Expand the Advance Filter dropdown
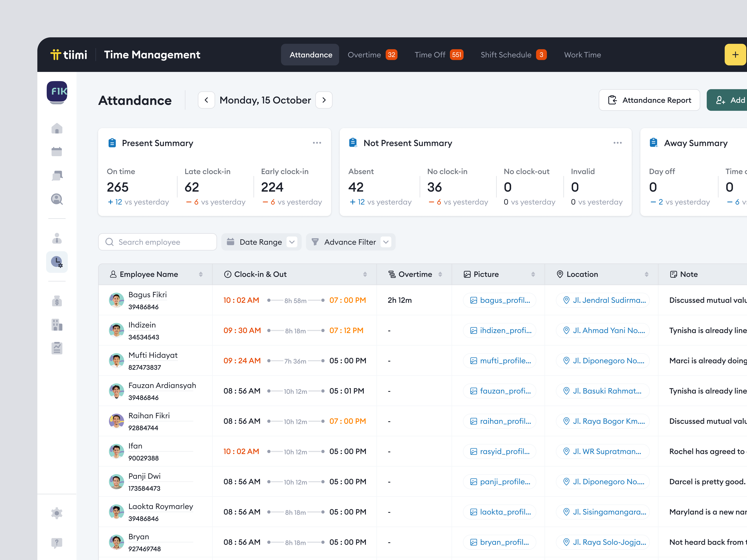The image size is (747, 560). point(350,242)
